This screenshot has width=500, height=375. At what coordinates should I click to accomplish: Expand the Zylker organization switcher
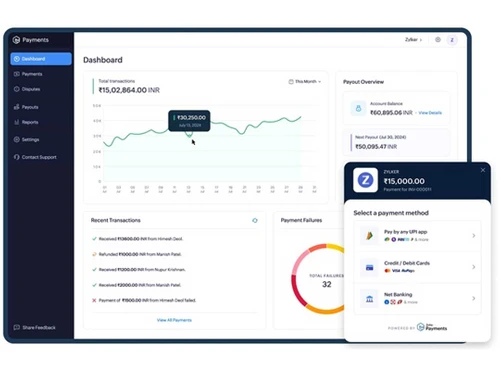click(413, 40)
